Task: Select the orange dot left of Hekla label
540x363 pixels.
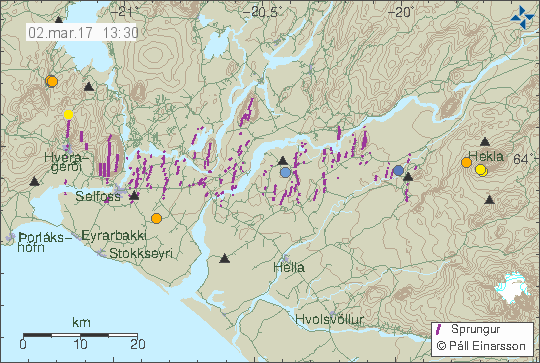Action: coord(466,163)
